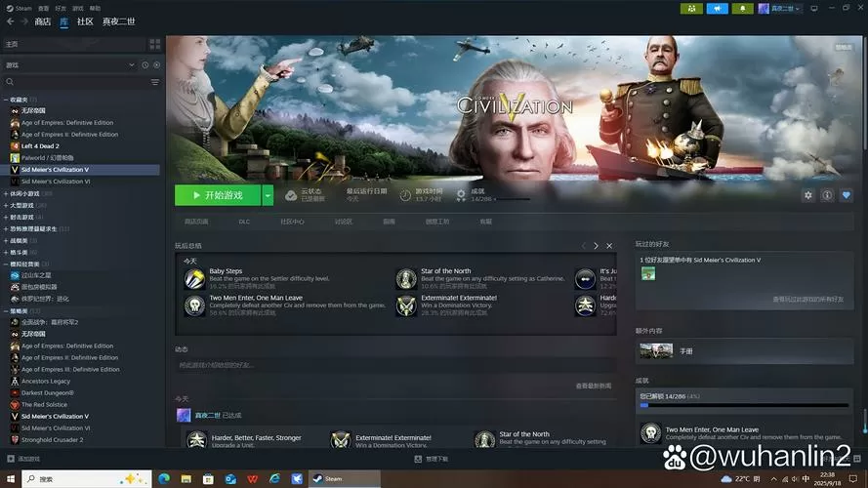This screenshot has height=488, width=868.
Task: Select The Red Solstice game
Action: (x=44, y=404)
